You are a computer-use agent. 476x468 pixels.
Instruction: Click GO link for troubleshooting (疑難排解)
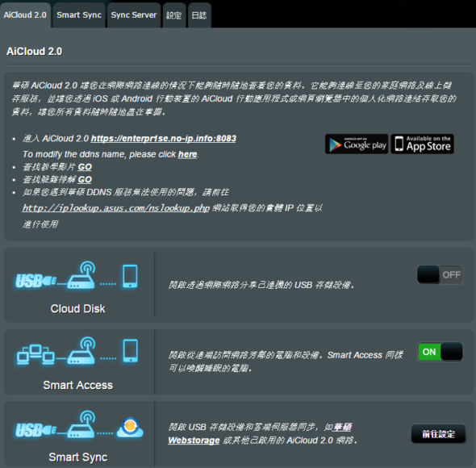85,179
